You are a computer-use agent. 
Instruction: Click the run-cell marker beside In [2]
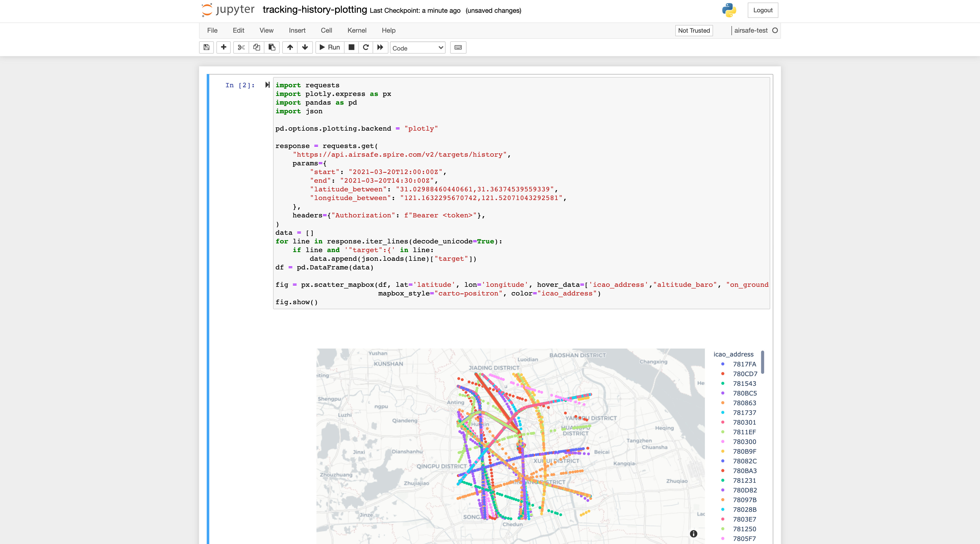click(267, 85)
